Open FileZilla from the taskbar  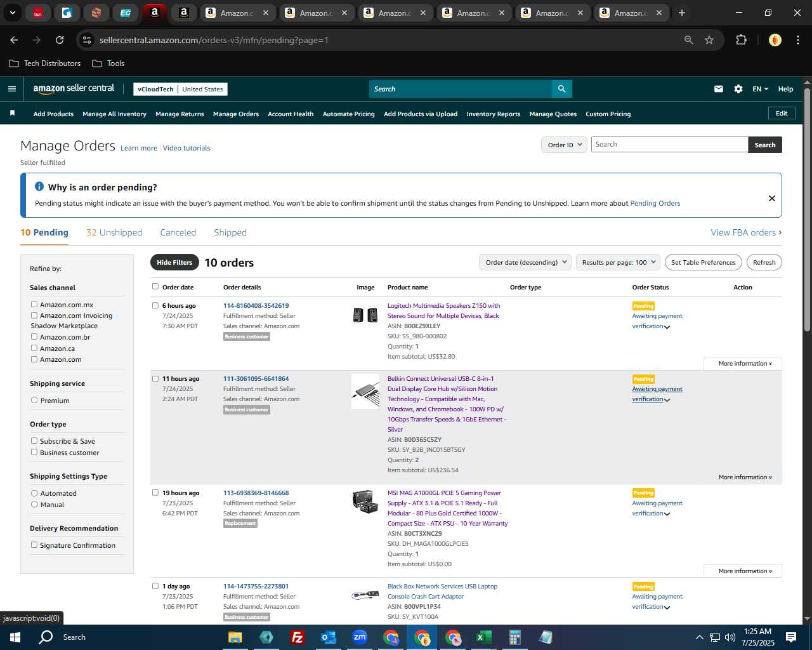click(x=297, y=637)
